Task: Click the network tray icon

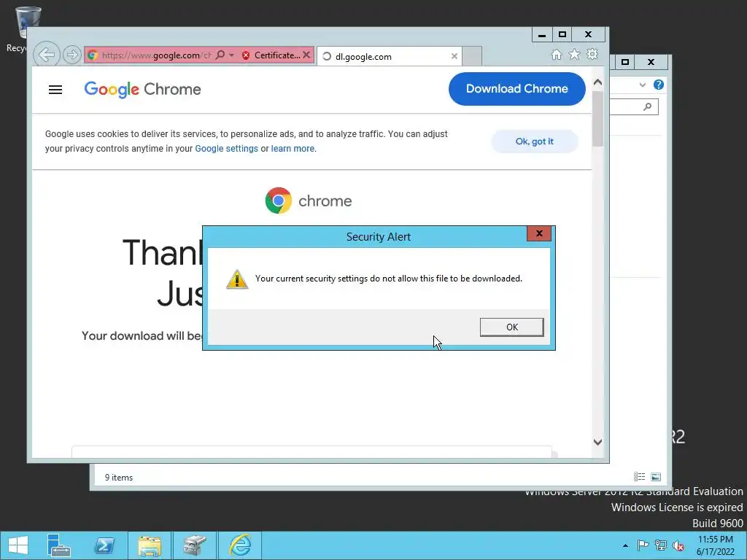Action: pyautogui.click(x=661, y=545)
